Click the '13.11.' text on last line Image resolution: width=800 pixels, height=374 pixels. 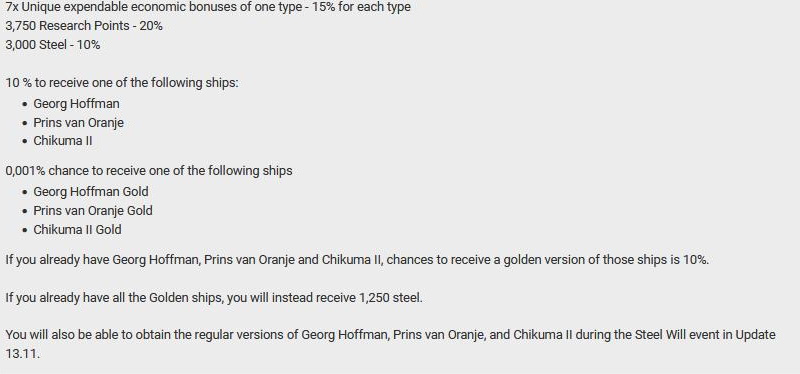(22, 354)
